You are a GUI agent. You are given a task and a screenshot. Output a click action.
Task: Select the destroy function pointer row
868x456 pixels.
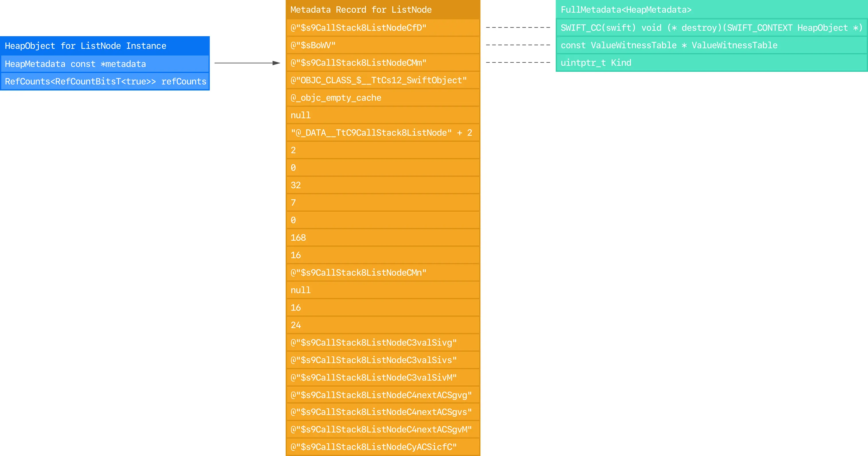[x=711, y=28]
